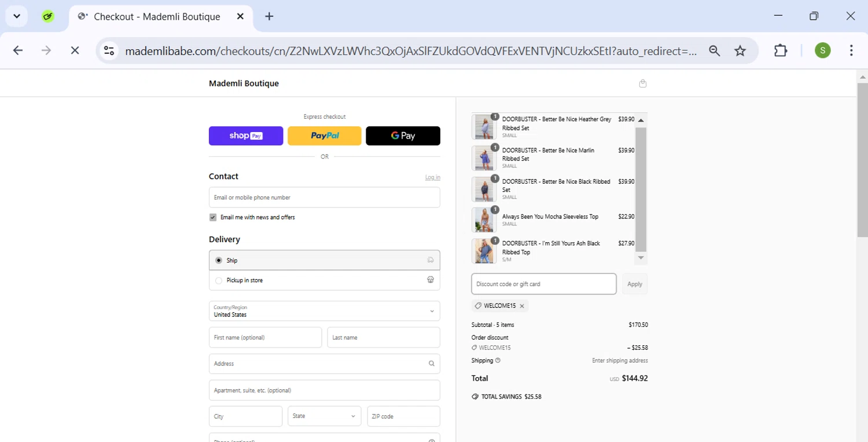
Task: Click the Enter shipping address text
Action: click(x=620, y=360)
